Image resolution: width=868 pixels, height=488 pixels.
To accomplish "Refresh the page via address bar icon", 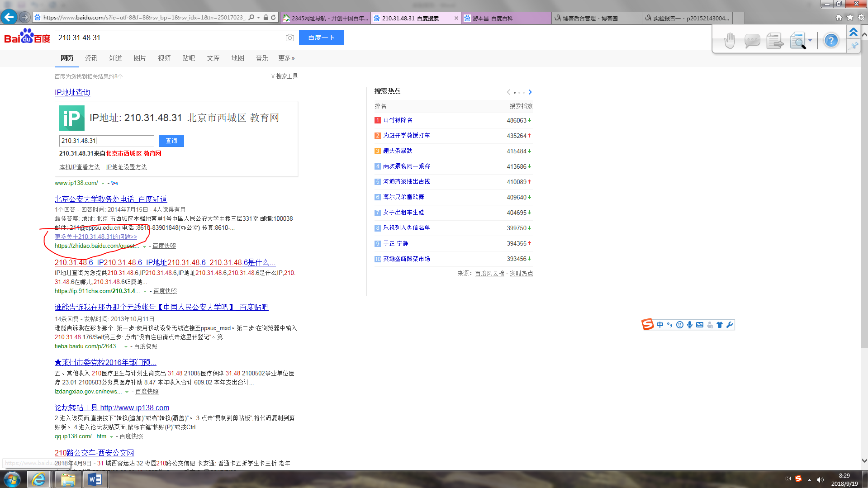I will pyautogui.click(x=273, y=17).
